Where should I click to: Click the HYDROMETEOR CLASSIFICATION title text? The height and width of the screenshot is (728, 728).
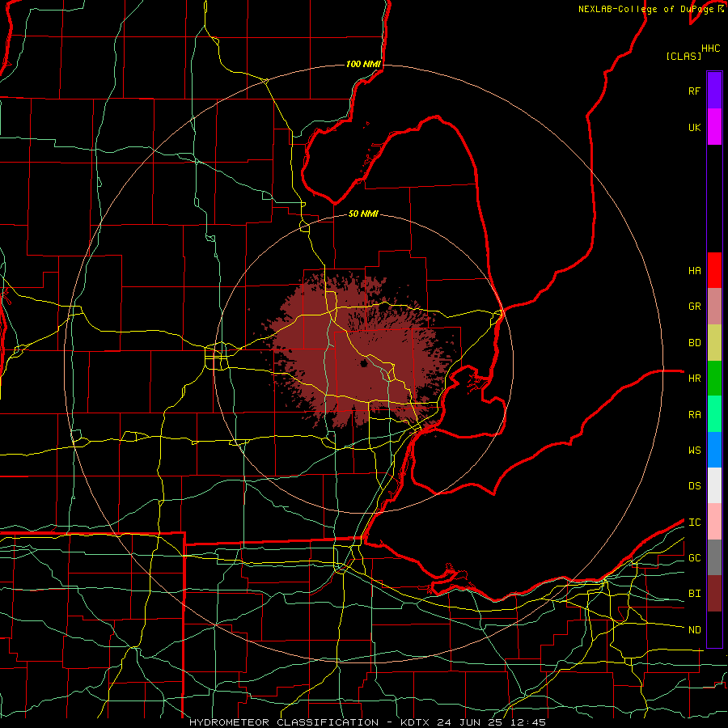[x=284, y=722]
